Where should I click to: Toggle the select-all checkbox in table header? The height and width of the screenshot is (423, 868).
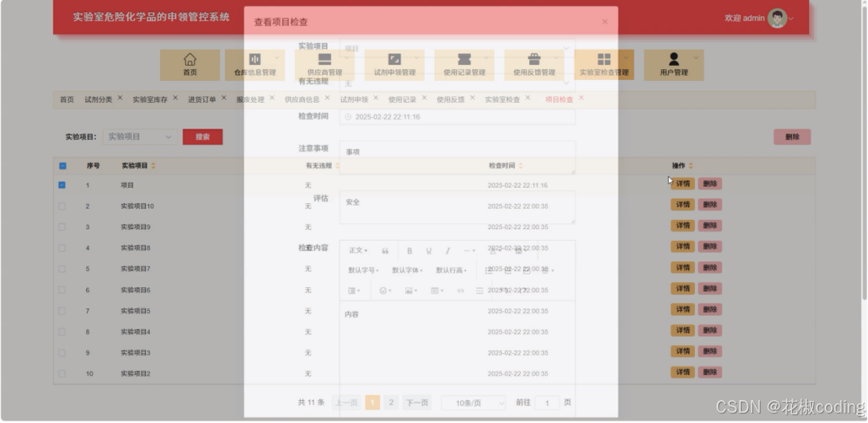63,166
